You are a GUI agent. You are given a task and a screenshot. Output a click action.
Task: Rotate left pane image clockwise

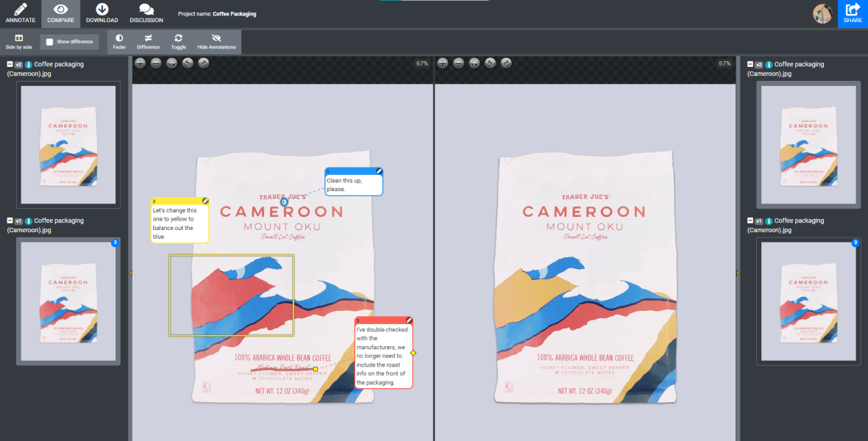tap(204, 63)
